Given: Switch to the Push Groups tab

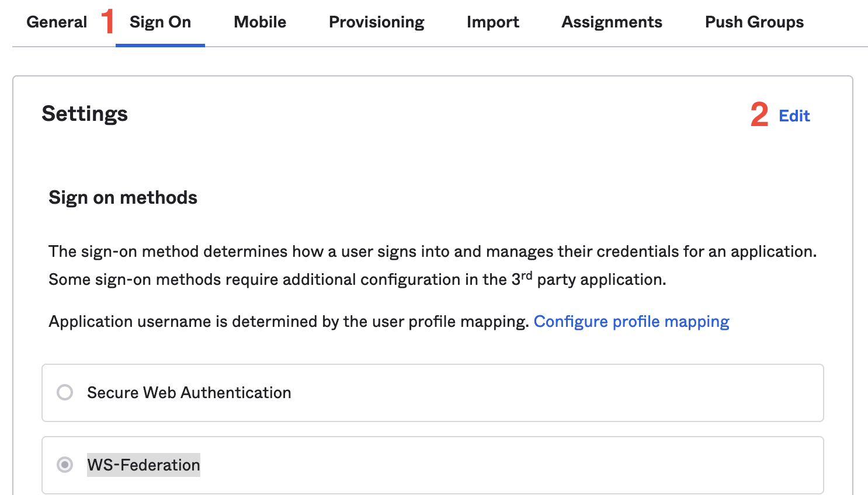Looking at the screenshot, I should [x=754, y=22].
